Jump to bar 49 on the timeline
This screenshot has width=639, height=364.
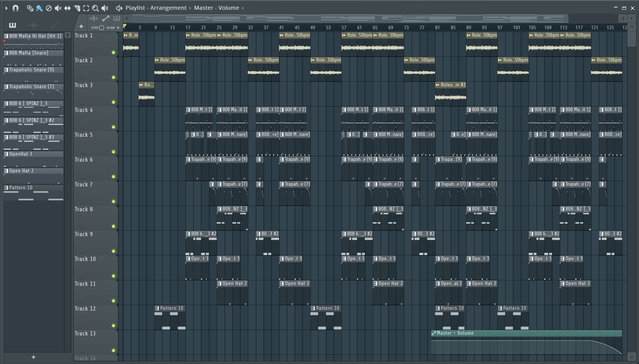312,27
